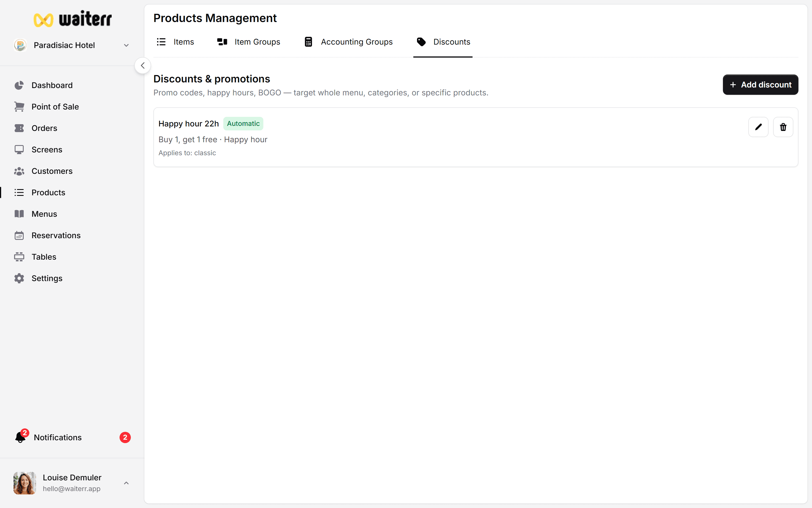Navigate to Customers

[x=52, y=171]
